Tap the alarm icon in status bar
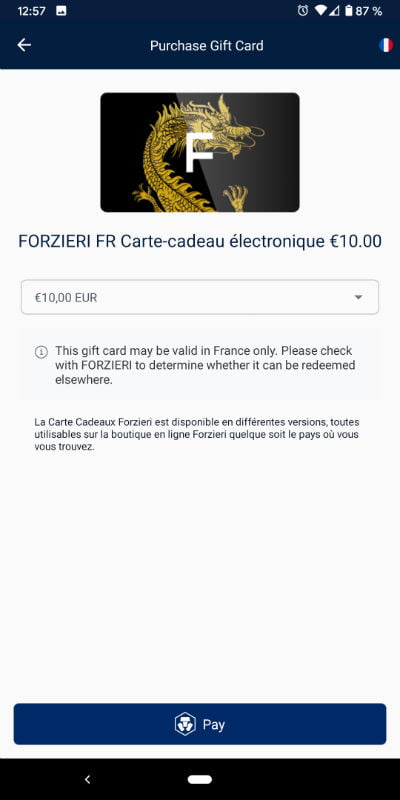400x800 pixels. [303, 11]
